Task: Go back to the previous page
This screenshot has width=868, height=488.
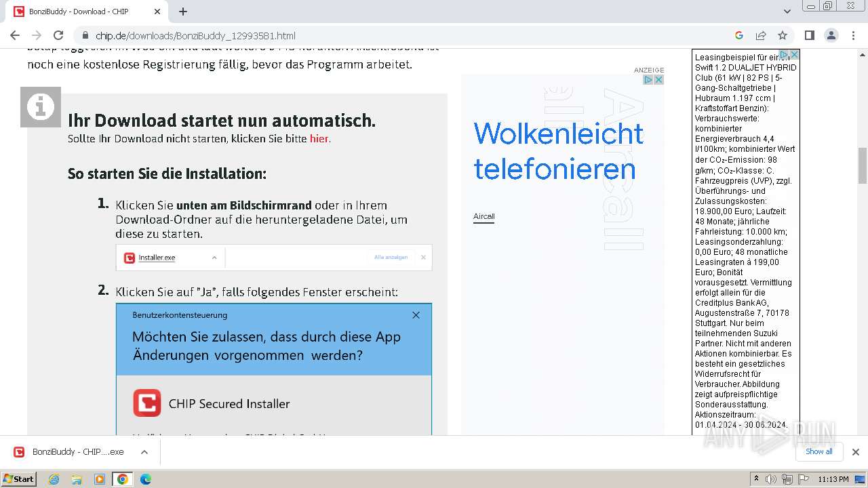Action: (15, 35)
